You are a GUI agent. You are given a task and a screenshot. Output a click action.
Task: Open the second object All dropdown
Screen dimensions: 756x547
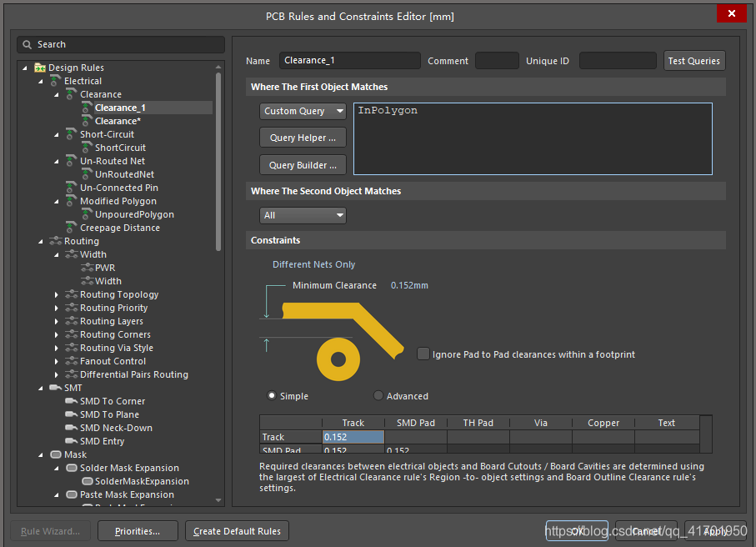[303, 215]
